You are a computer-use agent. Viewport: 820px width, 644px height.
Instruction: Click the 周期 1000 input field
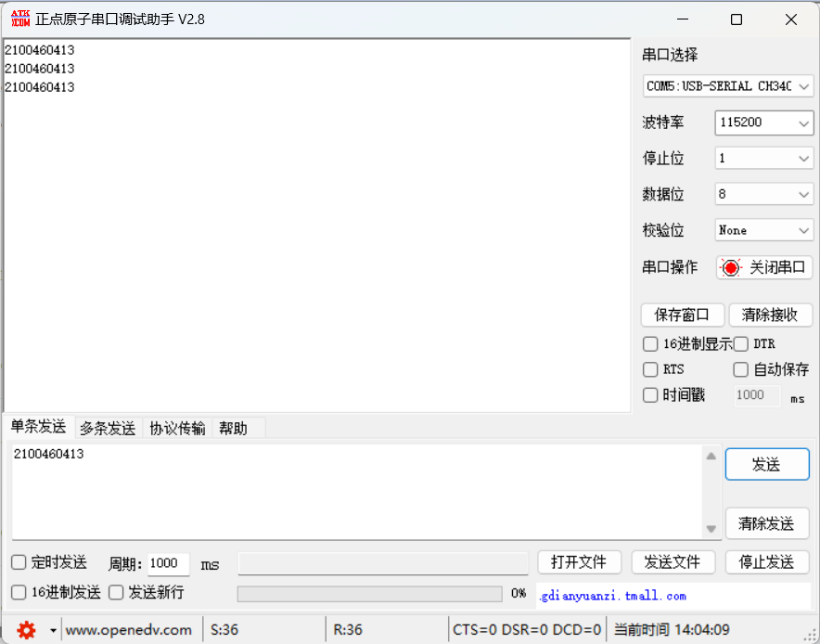169,564
